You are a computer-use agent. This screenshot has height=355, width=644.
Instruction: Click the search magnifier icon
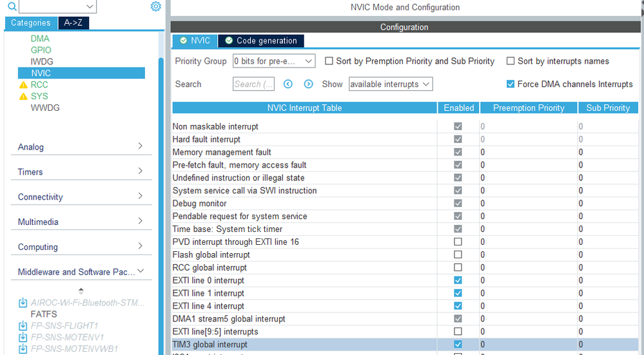click(12, 6)
